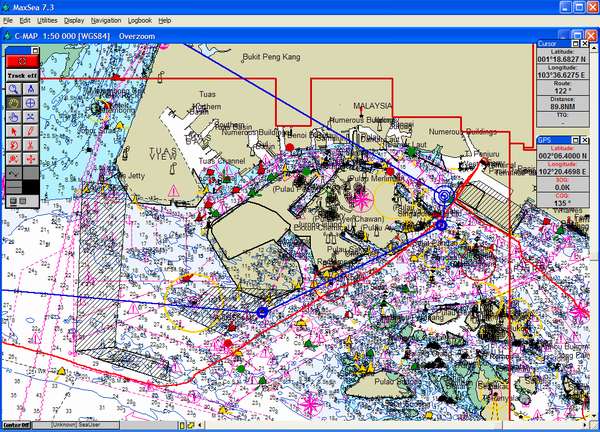Viewport: 600px width, 432px height.
Task: Click the blue waypoint circle south of Tuas
Action: point(262,312)
